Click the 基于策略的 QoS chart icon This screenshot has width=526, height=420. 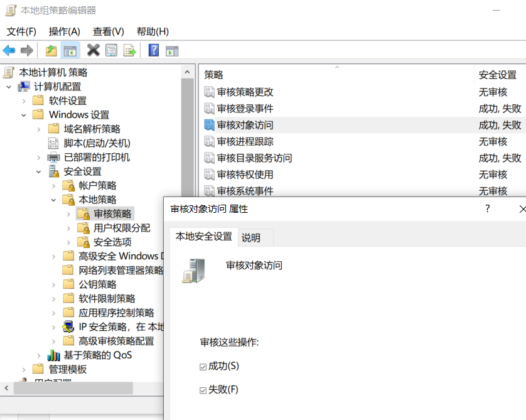pos(54,355)
